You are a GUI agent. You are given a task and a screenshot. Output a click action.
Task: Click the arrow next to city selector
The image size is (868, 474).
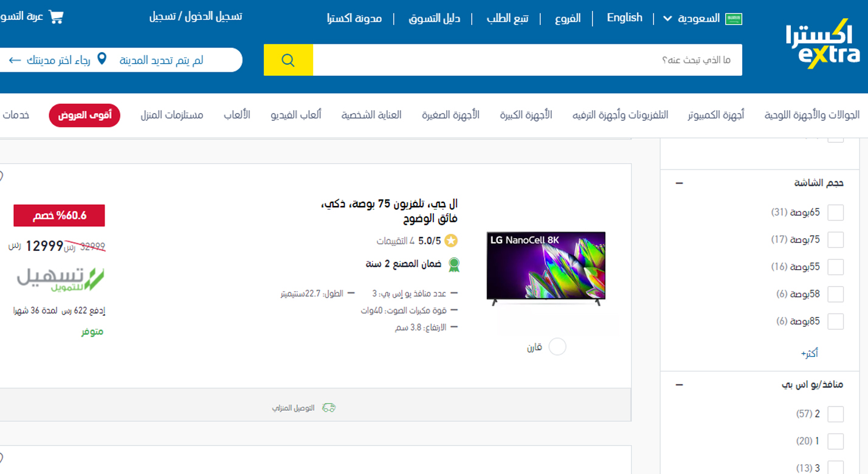tap(15, 60)
